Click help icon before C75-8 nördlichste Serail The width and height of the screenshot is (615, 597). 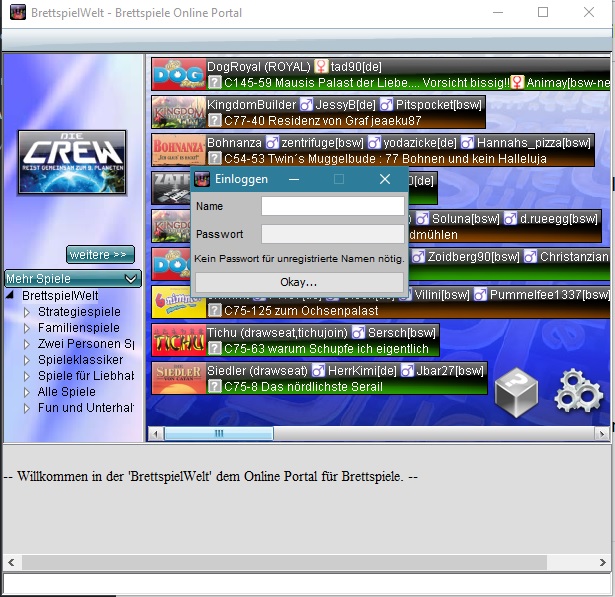tap(214, 386)
